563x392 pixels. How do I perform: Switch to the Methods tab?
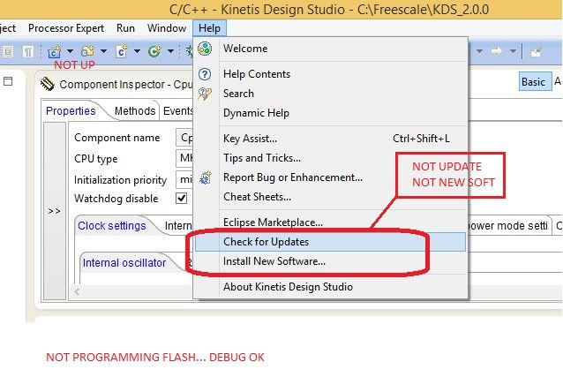135,110
